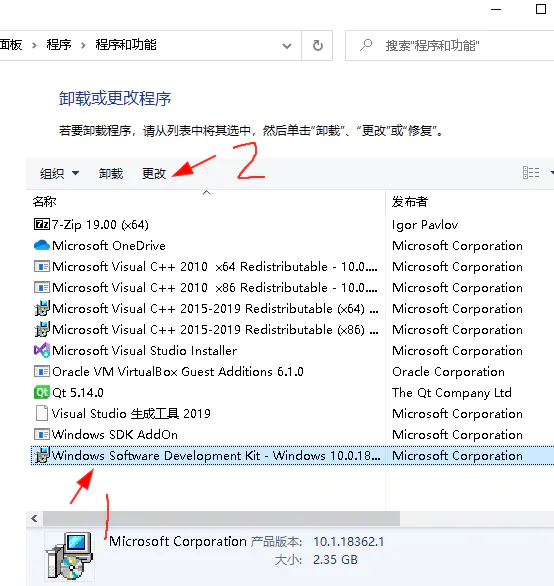Select Oracle VM VirtualBox Guest Additions row
This screenshot has width=554, height=586.
tap(293, 371)
